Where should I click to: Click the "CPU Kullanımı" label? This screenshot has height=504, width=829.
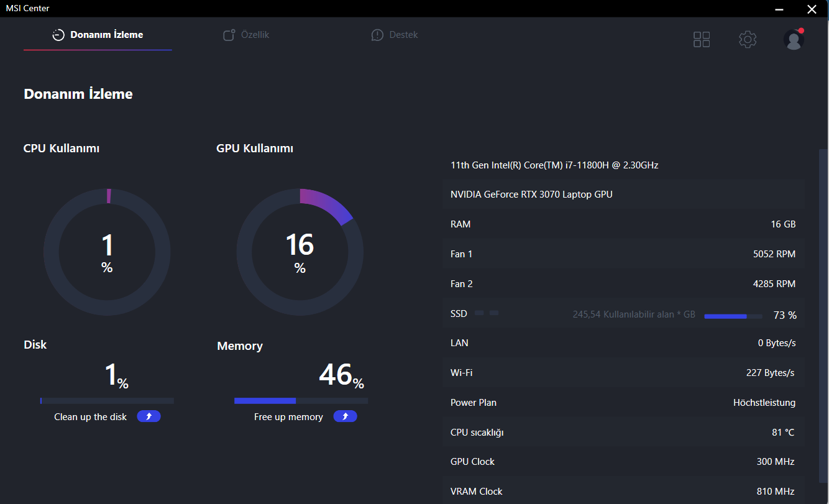pyautogui.click(x=62, y=149)
